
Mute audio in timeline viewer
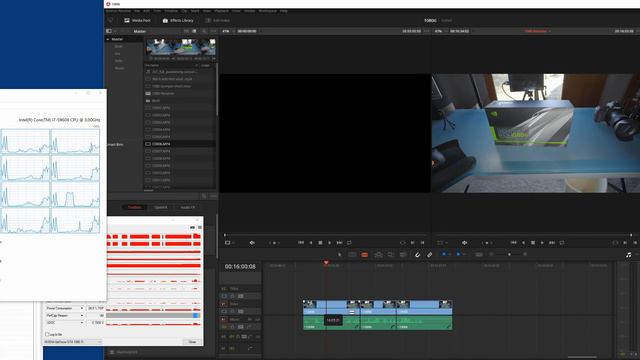point(464,242)
